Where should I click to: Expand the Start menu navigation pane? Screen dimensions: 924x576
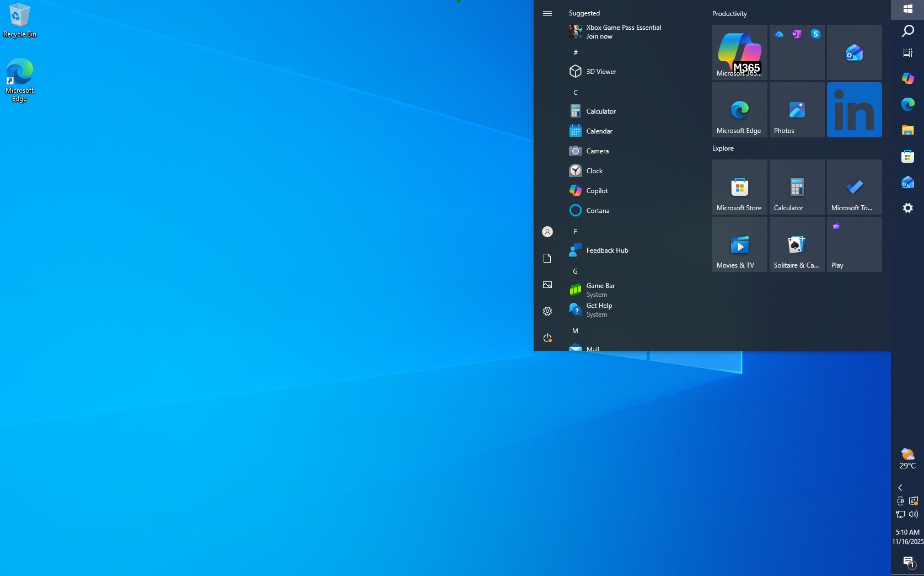click(x=547, y=13)
